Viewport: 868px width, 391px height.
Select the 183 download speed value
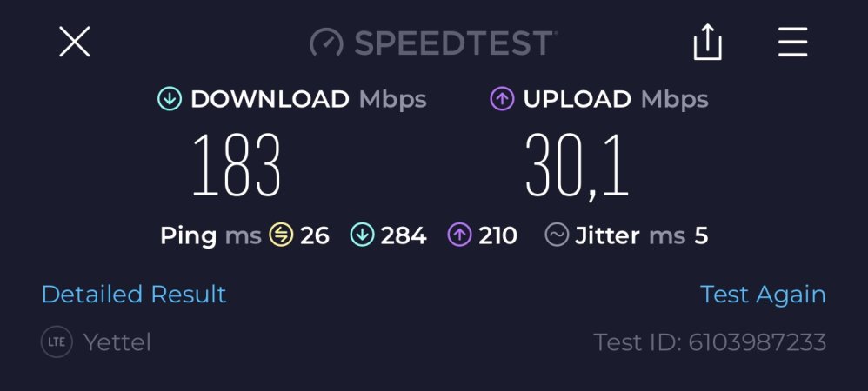(237, 165)
